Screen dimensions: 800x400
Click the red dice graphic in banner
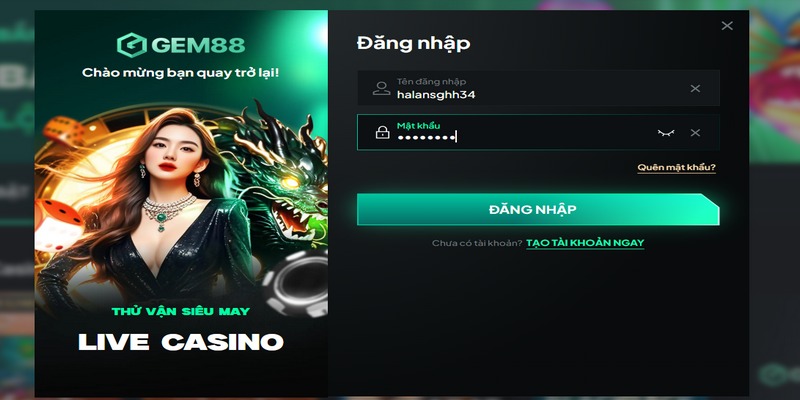(57, 224)
